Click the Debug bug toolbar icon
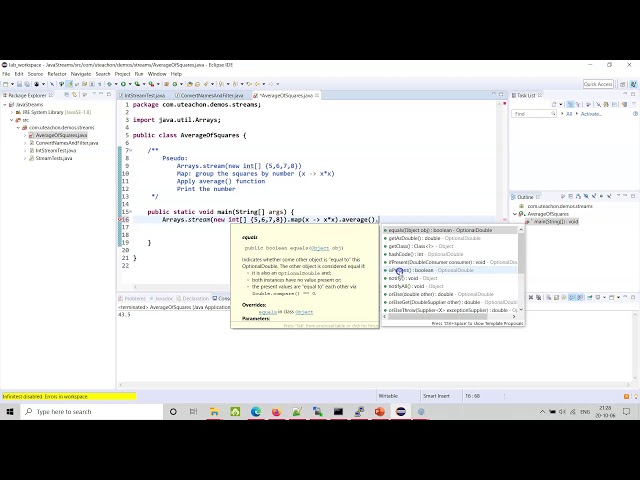 coord(110,84)
